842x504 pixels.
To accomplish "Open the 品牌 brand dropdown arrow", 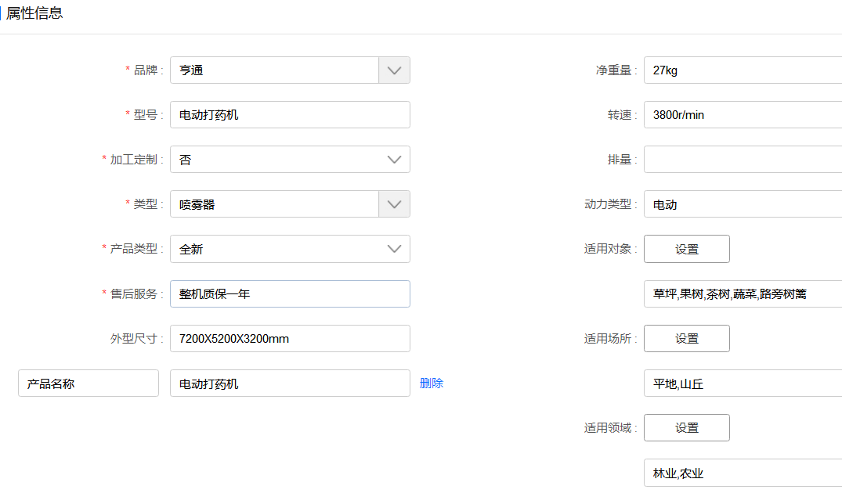I will (394, 70).
